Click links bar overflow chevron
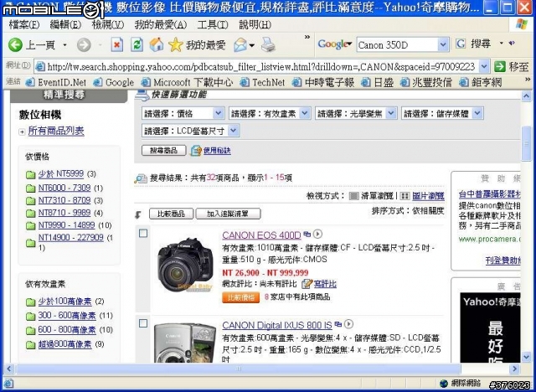Image resolution: width=536 pixels, height=392 pixels. coord(528,80)
